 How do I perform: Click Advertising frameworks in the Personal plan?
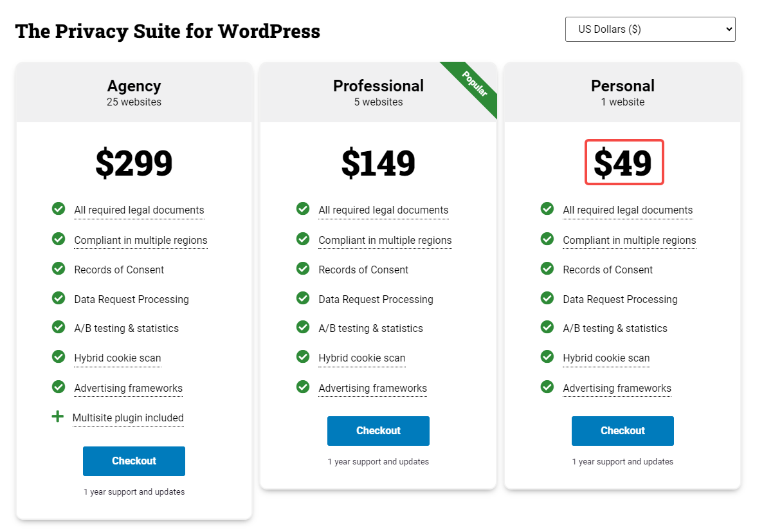tap(617, 389)
